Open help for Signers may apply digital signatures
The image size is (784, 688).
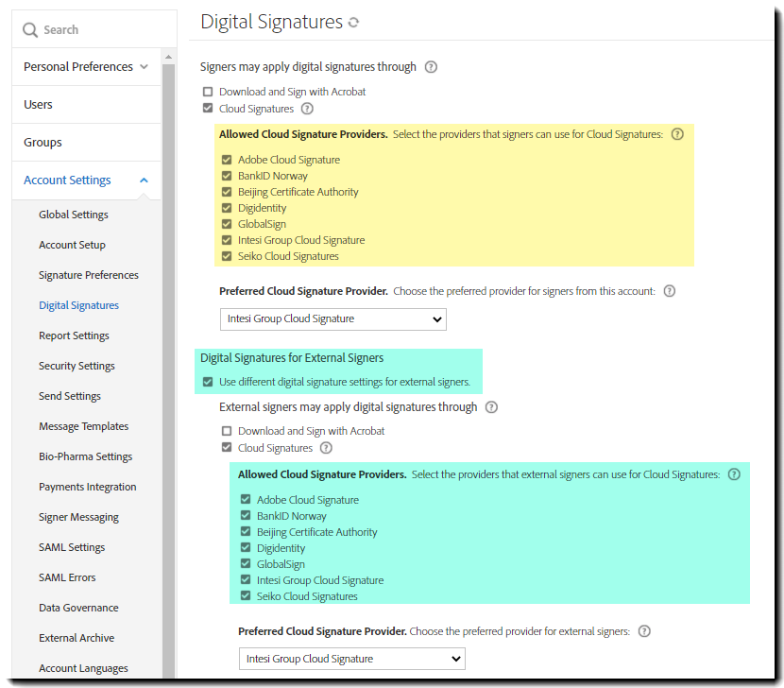pyautogui.click(x=431, y=67)
